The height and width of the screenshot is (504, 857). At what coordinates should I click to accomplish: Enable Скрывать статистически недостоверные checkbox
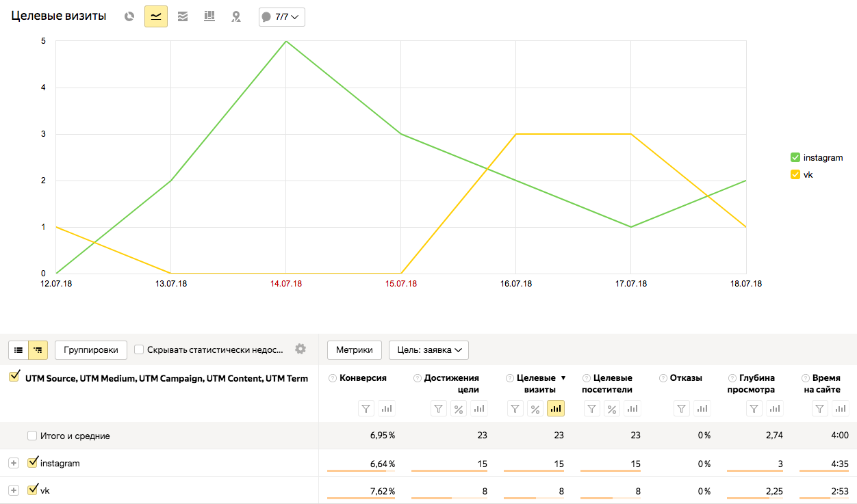tap(139, 349)
